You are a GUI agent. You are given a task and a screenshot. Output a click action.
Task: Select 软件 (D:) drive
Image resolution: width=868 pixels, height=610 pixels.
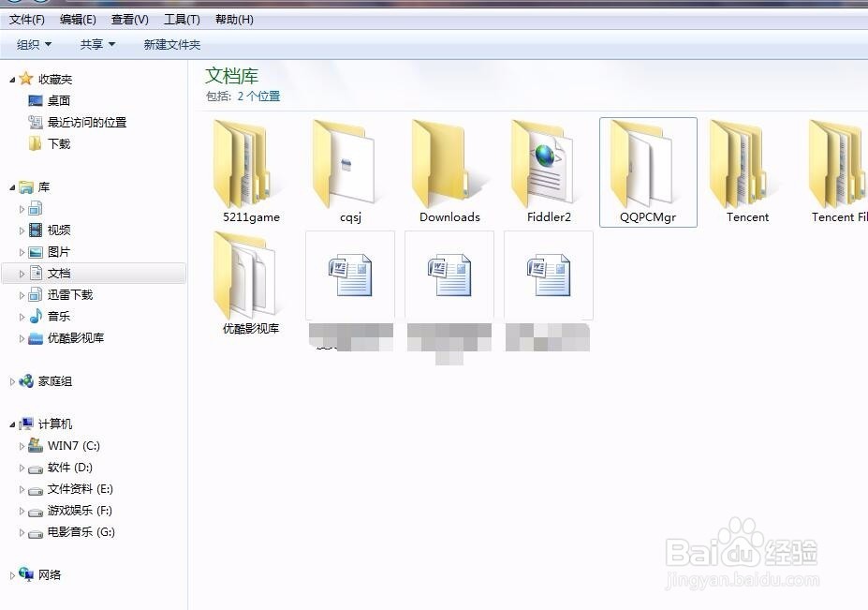coord(69,468)
